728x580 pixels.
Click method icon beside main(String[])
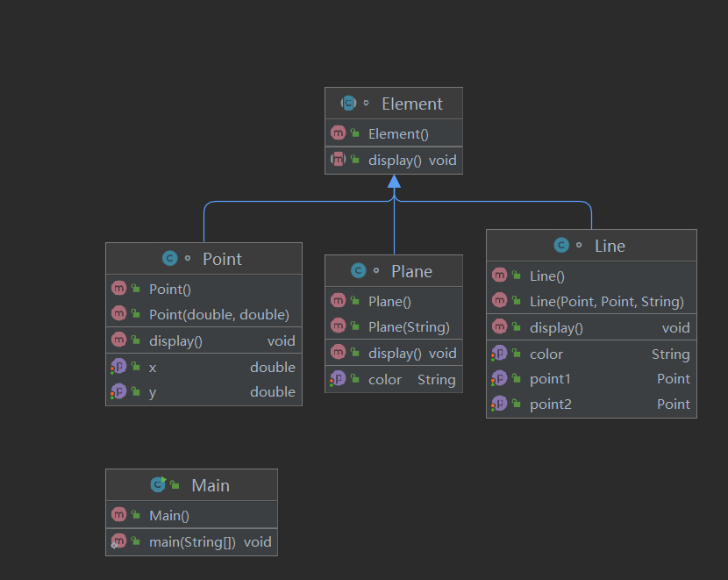[x=119, y=541]
